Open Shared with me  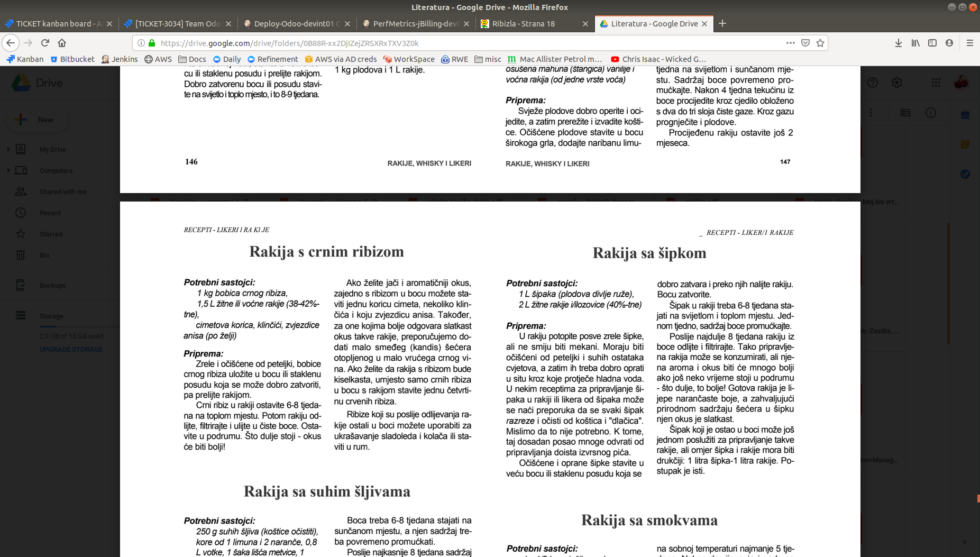coord(62,191)
